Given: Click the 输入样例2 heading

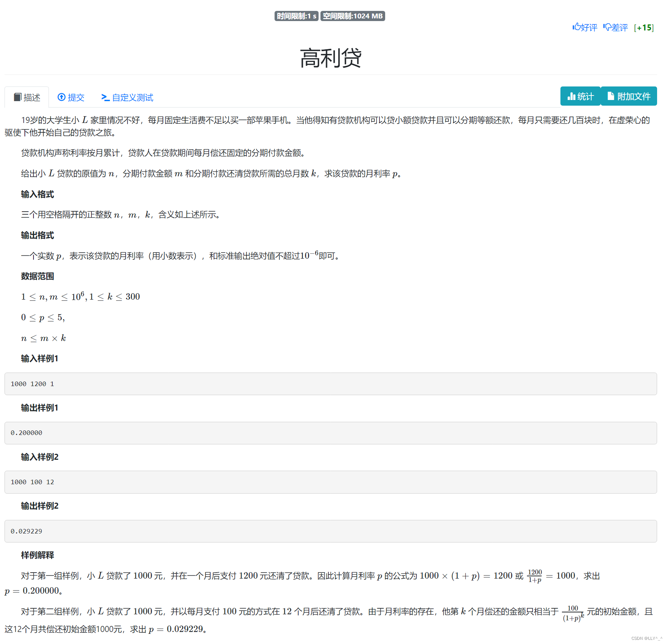Looking at the screenshot, I should pyautogui.click(x=40, y=457).
